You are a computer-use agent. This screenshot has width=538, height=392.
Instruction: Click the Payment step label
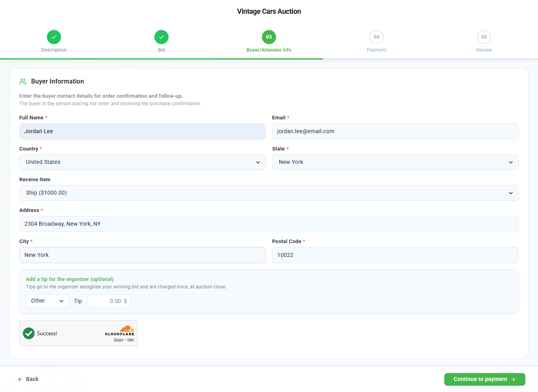377,50
